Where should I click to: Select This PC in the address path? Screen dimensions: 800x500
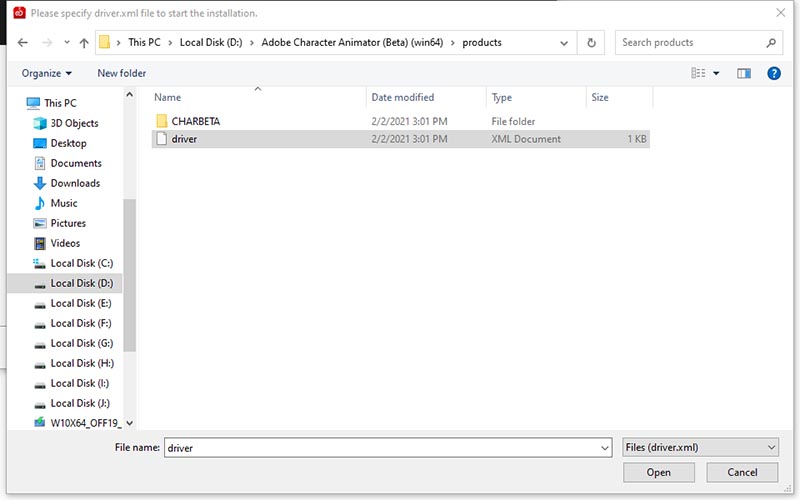[144, 42]
